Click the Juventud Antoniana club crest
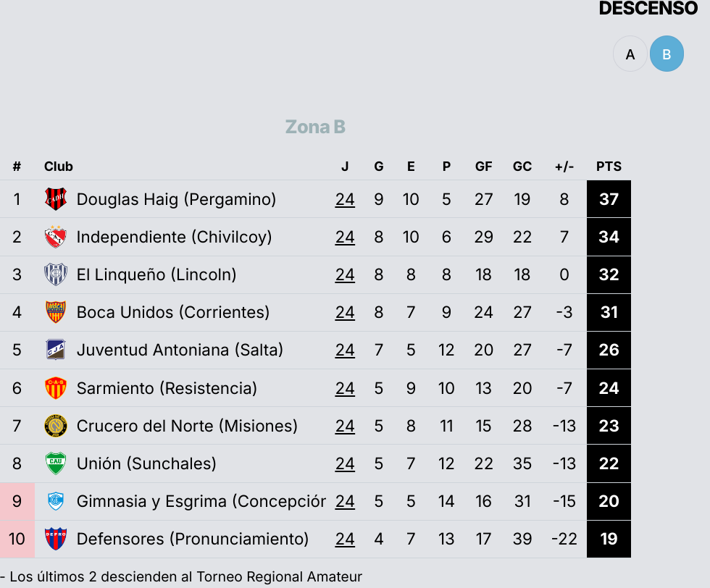The width and height of the screenshot is (710, 588). 56,350
